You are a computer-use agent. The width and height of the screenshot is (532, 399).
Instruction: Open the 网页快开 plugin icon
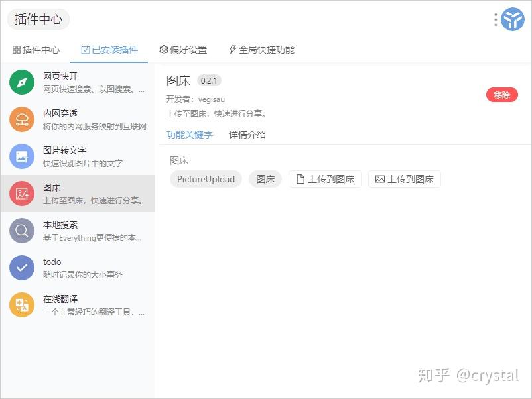pyautogui.click(x=22, y=82)
